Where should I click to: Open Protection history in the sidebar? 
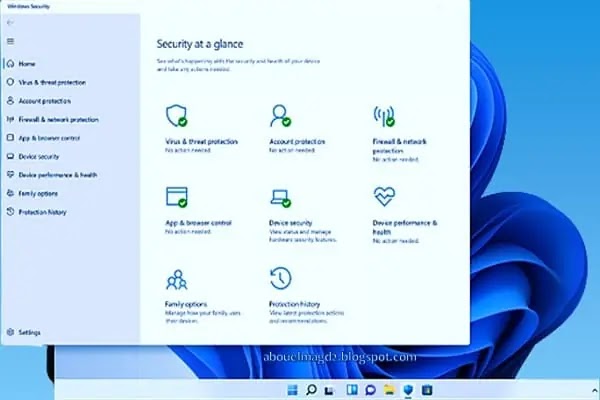coord(37,212)
